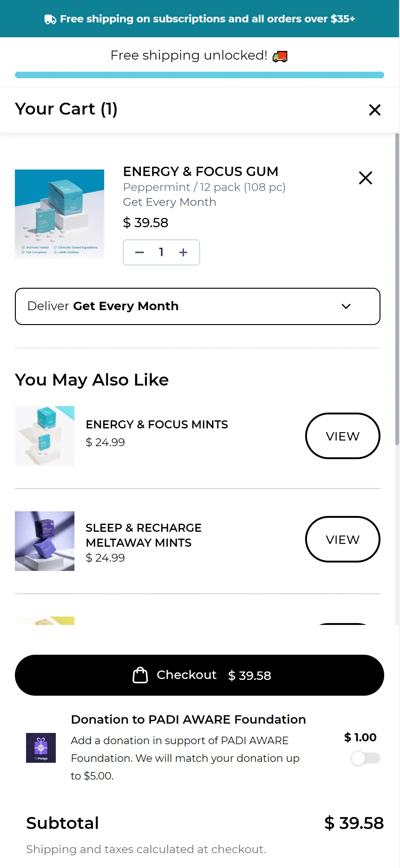400x868 pixels.
Task: Decrease gum quantity with minus icon
Action: click(140, 252)
